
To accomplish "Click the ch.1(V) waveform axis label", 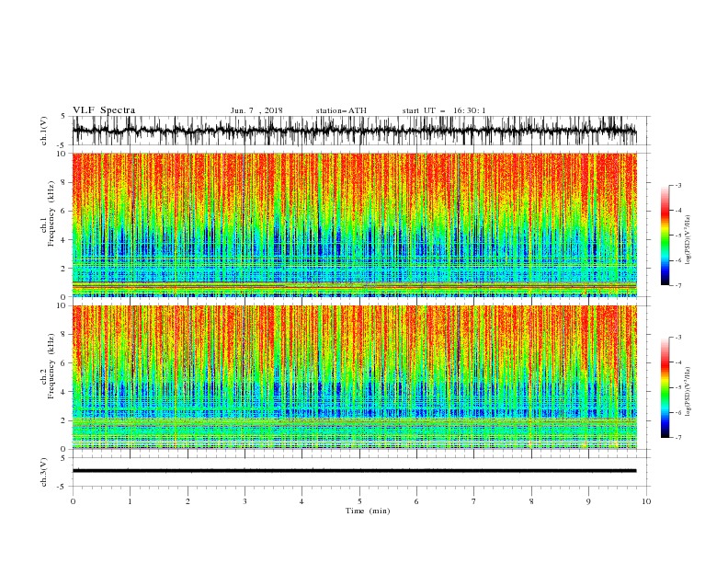I will click(x=44, y=131).
